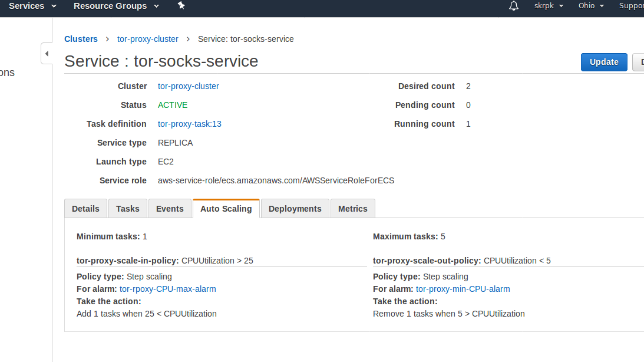The width and height of the screenshot is (644, 362).
Task: Click the Update service button
Action: tap(603, 62)
